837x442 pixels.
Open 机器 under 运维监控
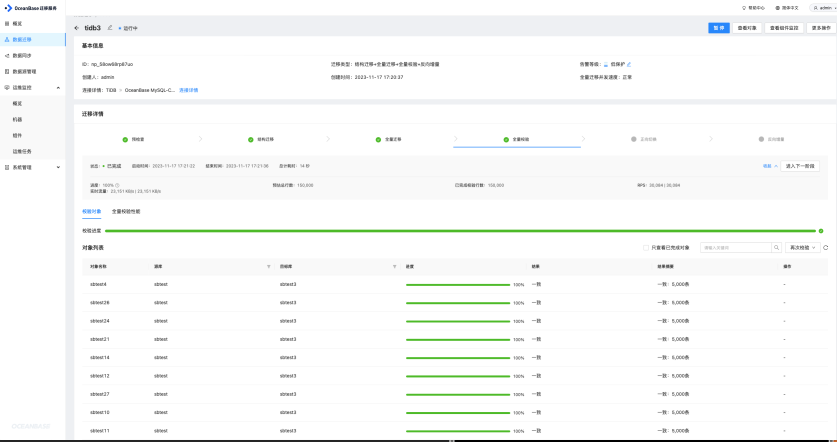tap(18, 120)
